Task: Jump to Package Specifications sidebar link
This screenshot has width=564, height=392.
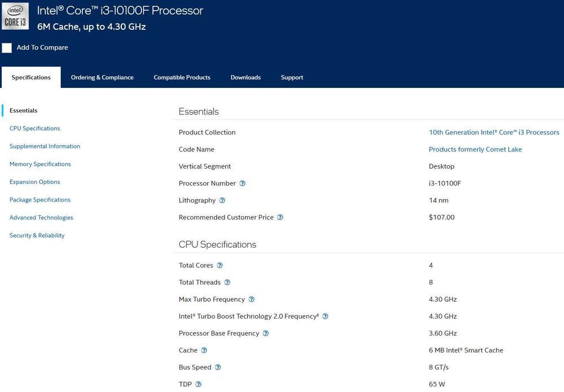Action: pyautogui.click(x=40, y=200)
